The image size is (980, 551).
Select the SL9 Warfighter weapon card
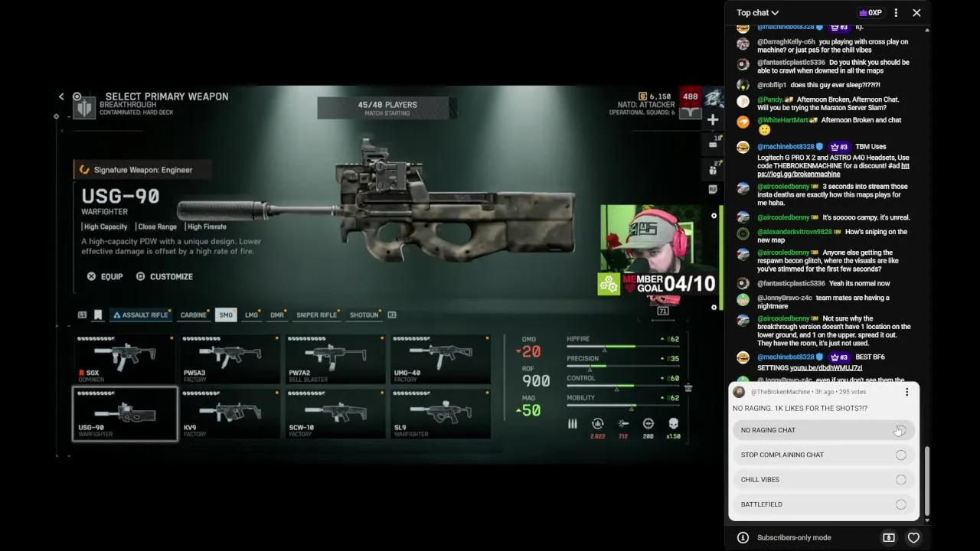click(441, 414)
